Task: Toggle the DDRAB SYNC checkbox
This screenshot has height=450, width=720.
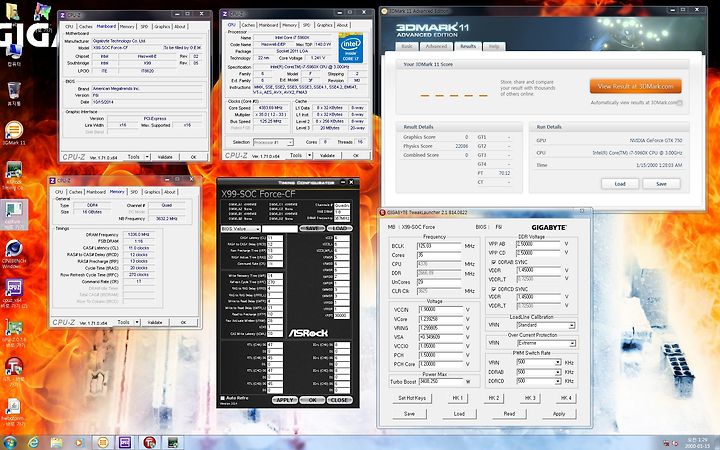Action: point(494,262)
